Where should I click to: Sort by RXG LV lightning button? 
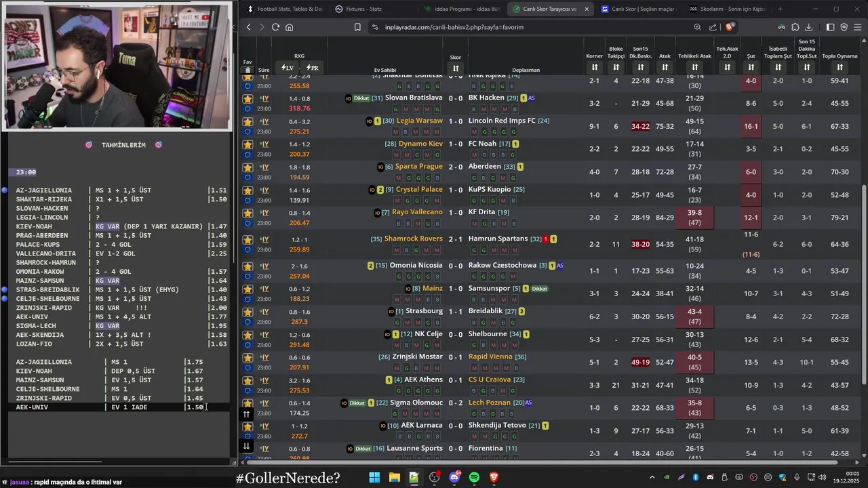(x=288, y=68)
